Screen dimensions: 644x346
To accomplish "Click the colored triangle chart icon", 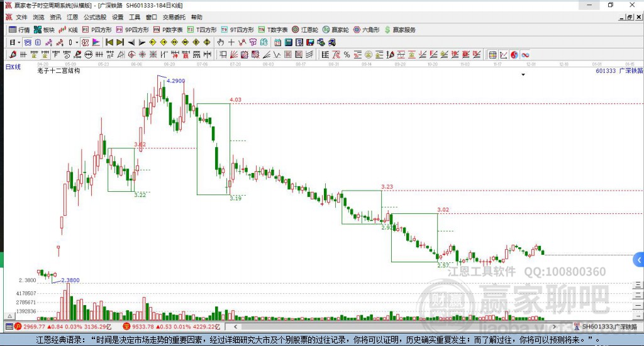I will [x=96, y=42].
